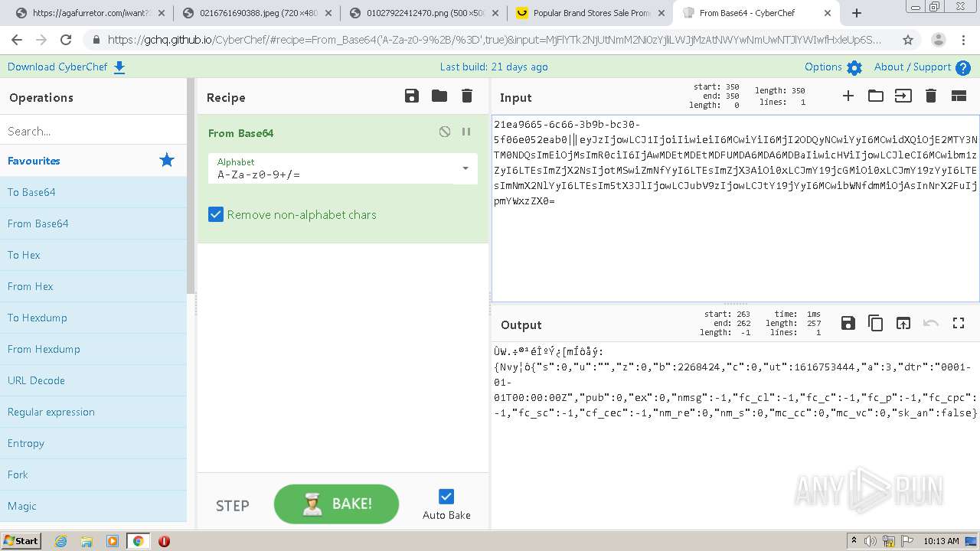Open the Windows Start menu
This screenshot has height=551, width=980.
point(21,541)
